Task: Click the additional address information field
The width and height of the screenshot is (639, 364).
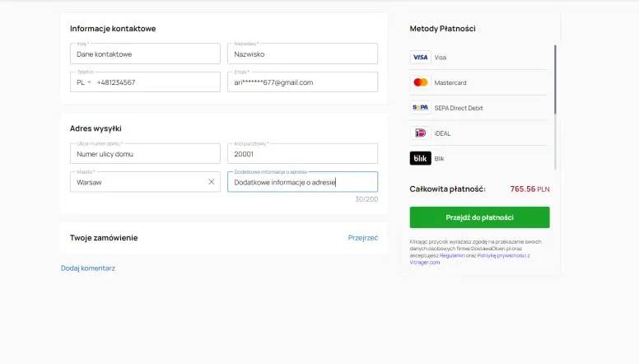Action: point(302,182)
